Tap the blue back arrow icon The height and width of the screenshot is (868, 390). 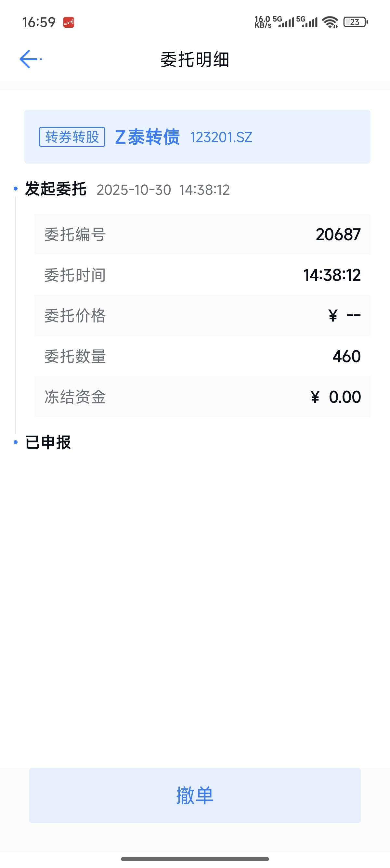pyautogui.click(x=29, y=59)
